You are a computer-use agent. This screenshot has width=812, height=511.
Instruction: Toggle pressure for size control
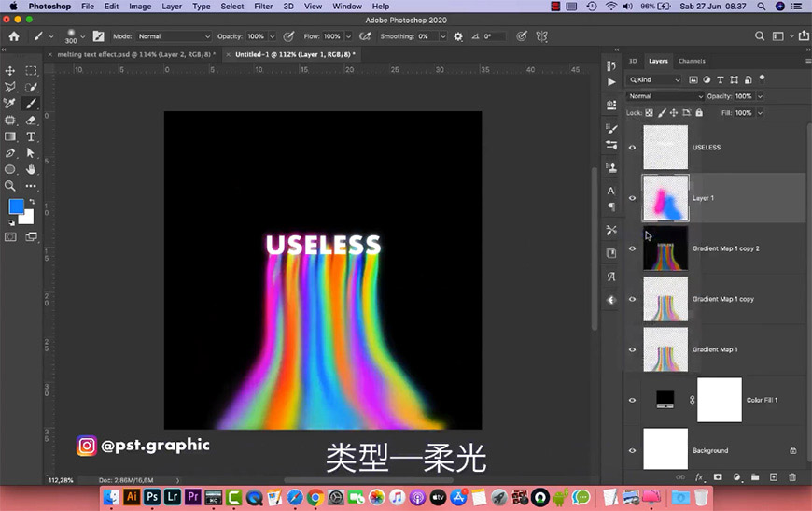522,36
